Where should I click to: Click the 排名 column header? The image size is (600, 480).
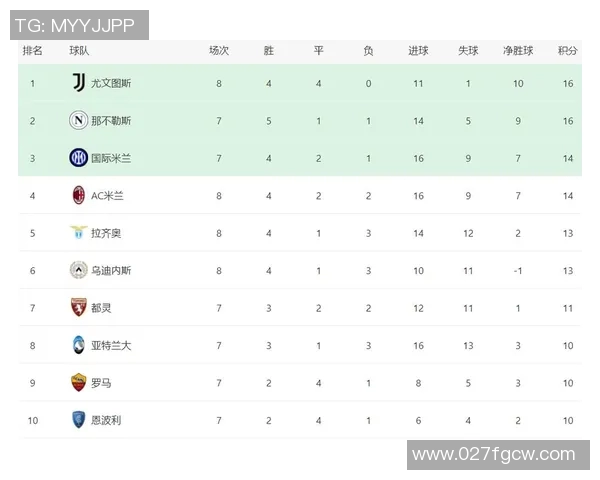pyautogui.click(x=32, y=50)
